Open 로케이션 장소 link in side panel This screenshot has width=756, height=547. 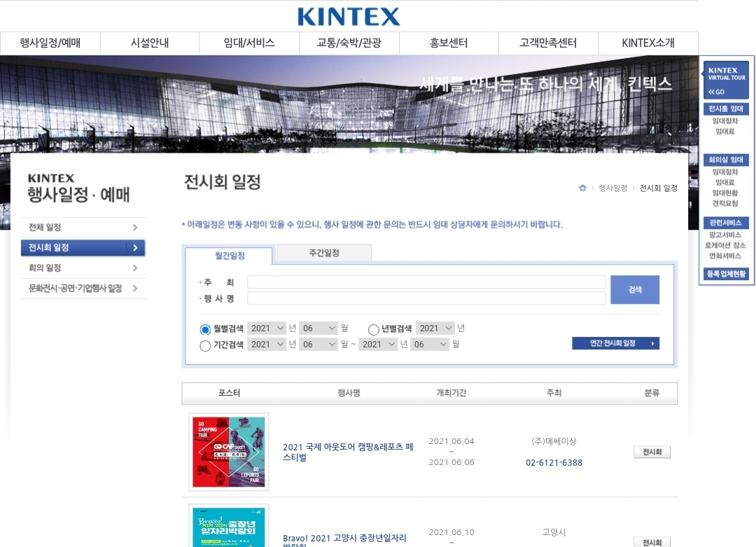(725, 246)
